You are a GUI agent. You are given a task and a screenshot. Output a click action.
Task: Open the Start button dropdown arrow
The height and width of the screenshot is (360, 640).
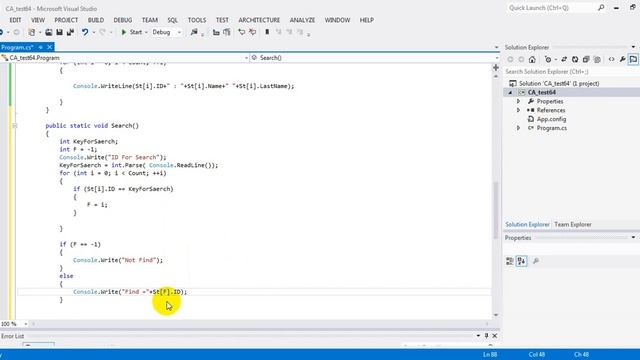coord(146,32)
